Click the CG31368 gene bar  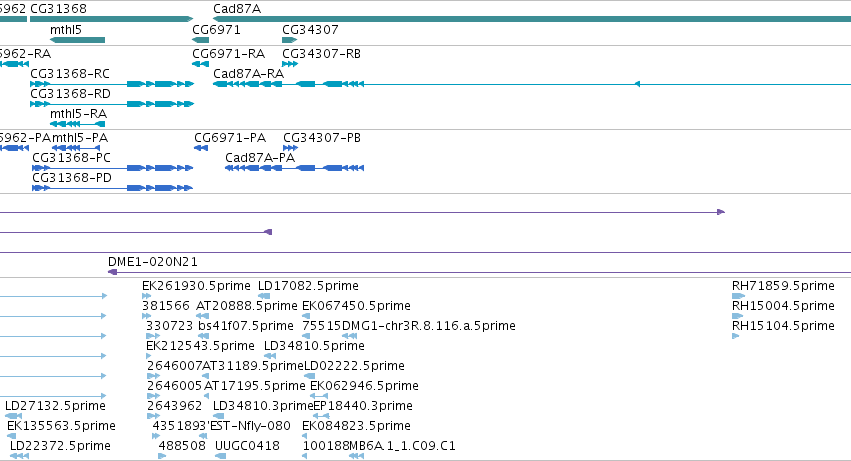point(111,19)
